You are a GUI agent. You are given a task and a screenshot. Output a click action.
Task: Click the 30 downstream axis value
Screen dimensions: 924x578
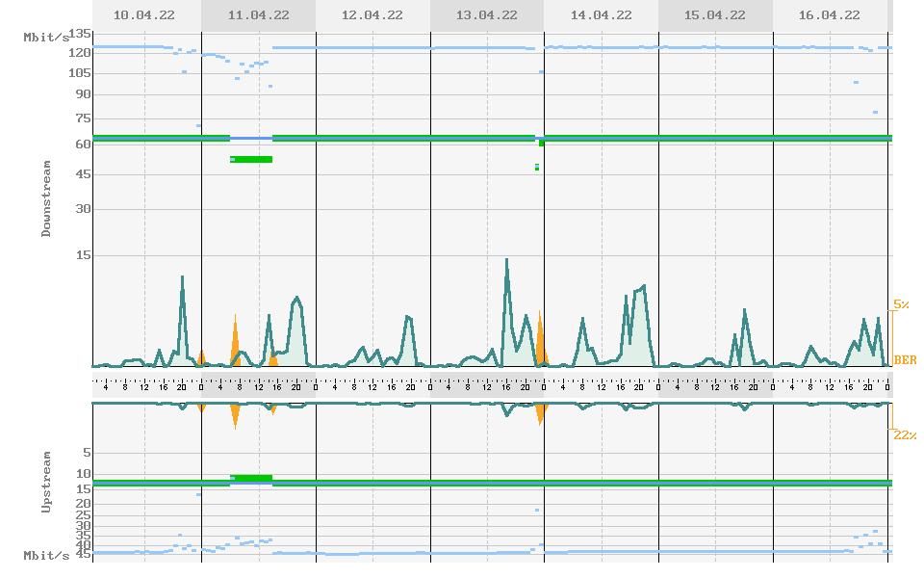coord(83,209)
